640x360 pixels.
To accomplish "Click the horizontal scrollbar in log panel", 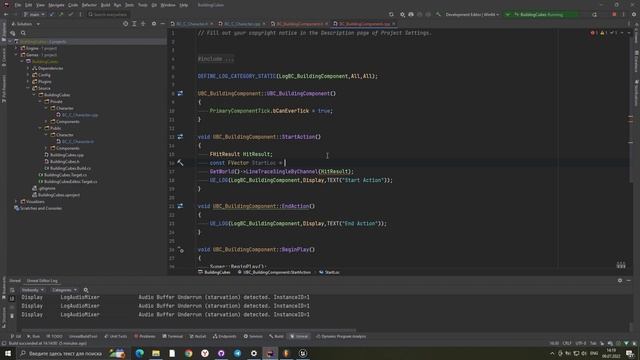I will [x=188, y=330].
